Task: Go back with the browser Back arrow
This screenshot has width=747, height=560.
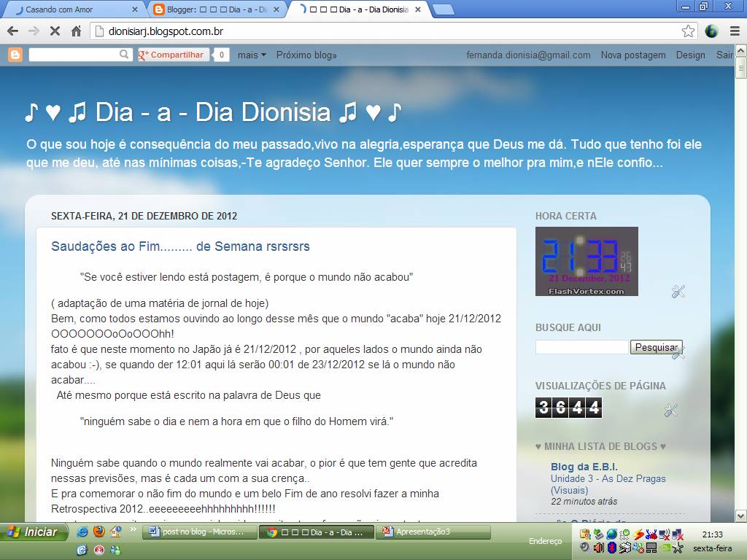Action: click(13, 31)
